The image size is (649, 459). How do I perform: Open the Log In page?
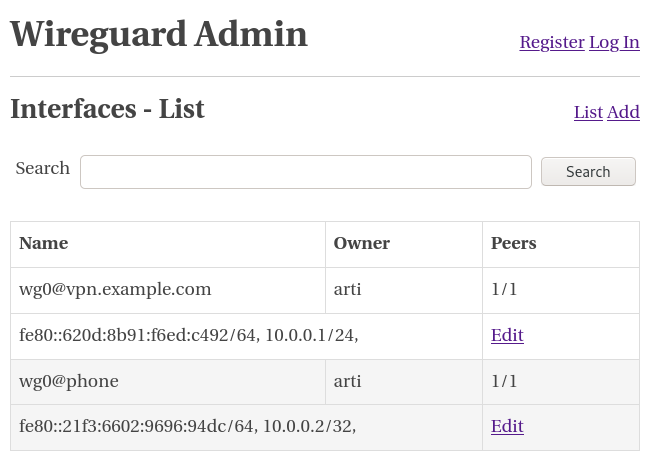[614, 42]
